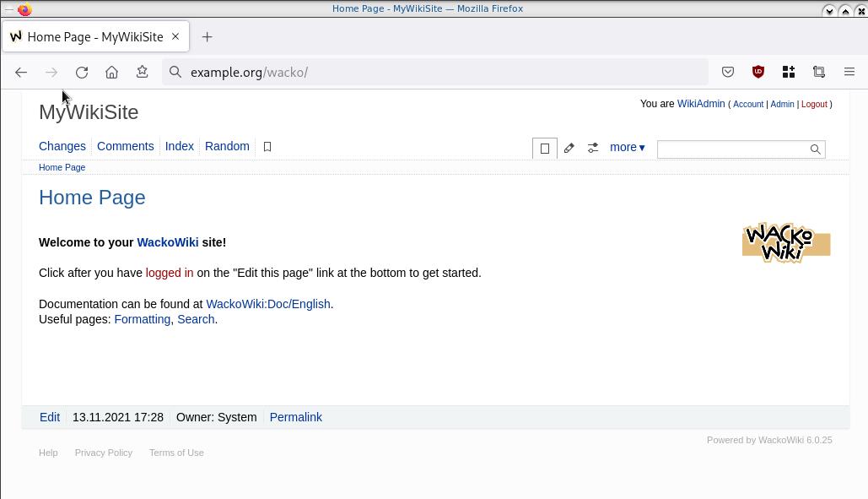Select the Home Page browser tab
Screen dimensions: 868x499
click(94, 37)
